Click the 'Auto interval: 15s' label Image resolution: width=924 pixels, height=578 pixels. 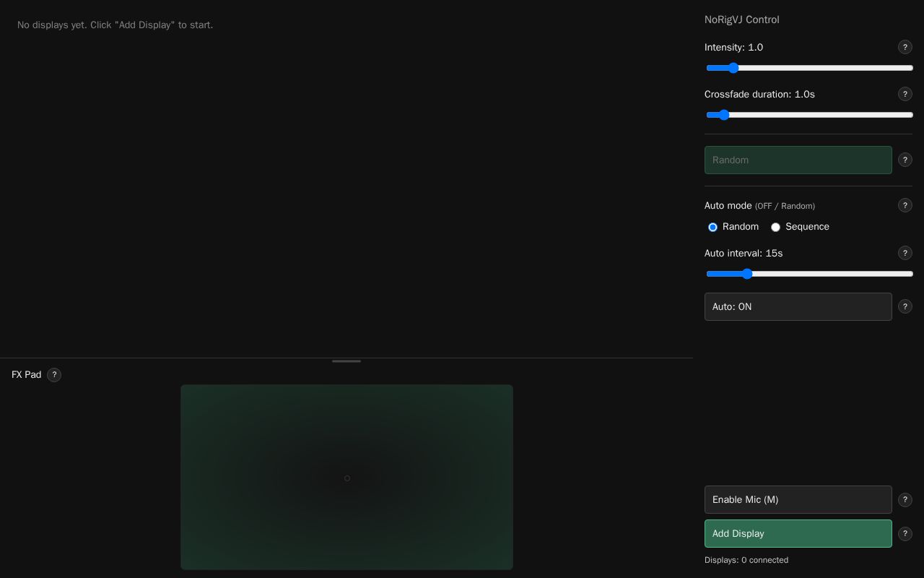pyautogui.click(x=744, y=253)
